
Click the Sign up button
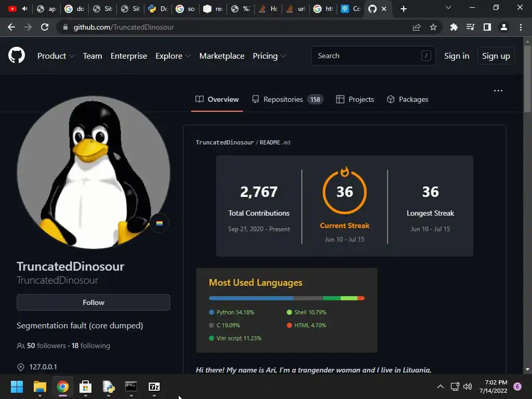coord(496,56)
